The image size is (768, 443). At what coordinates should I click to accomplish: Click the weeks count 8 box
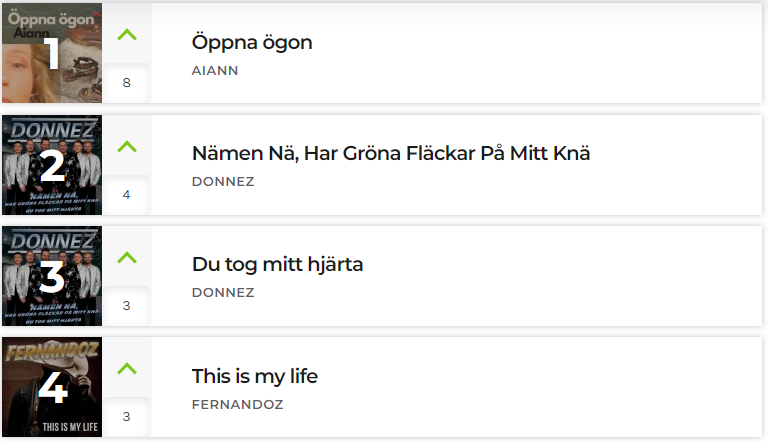pos(126,83)
